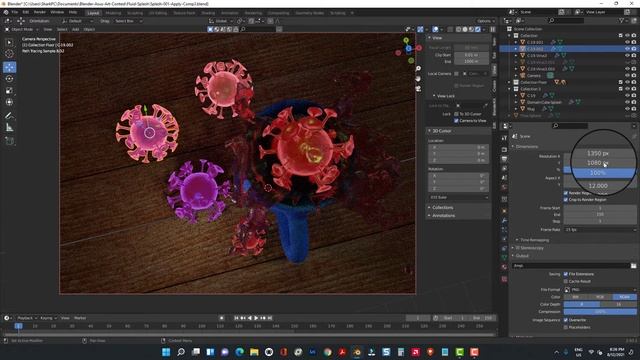This screenshot has width=640, height=360.
Task: Toggle Crop to Render Region checkbox
Action: click(566, 200)
